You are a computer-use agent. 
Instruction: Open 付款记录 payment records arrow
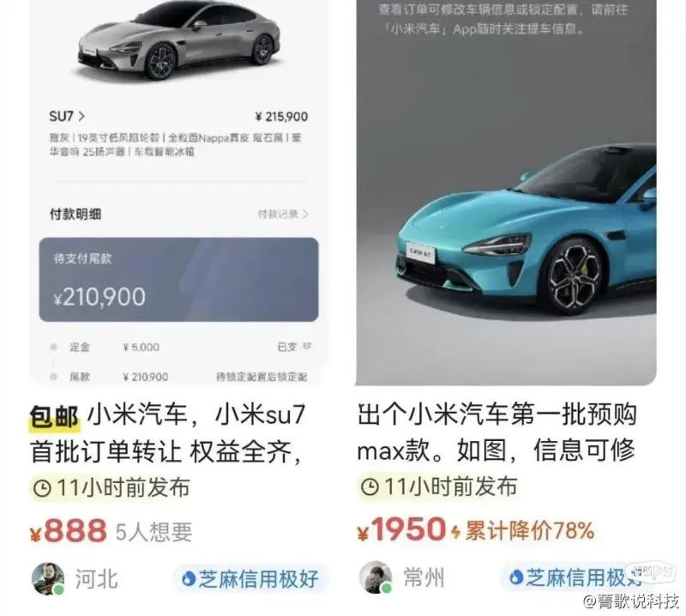(x=305, y=214)
